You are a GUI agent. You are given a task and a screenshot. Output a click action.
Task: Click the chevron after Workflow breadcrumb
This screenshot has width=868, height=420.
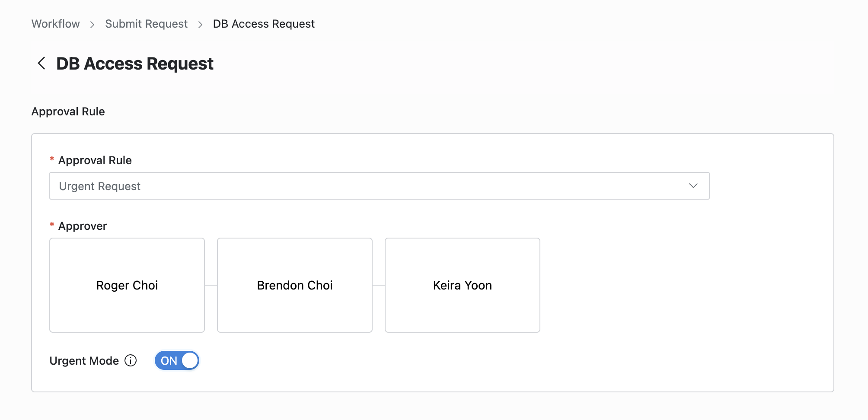pos(92,25)
